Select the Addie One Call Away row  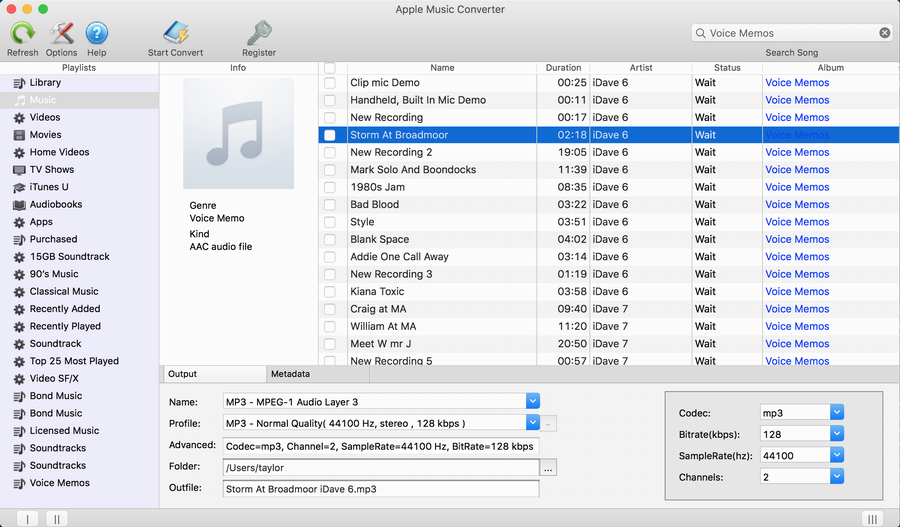click(x=609, y=257)
